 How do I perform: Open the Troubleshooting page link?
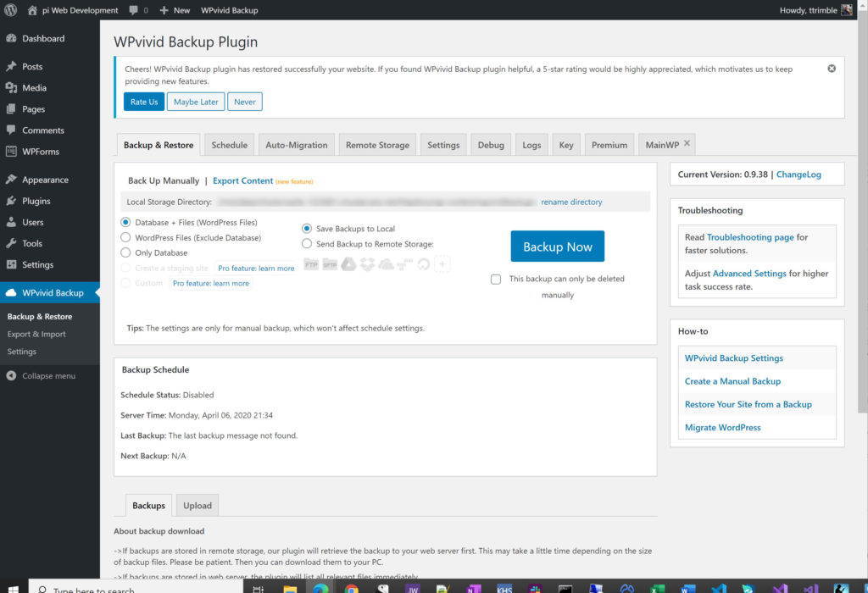(750, 237)
